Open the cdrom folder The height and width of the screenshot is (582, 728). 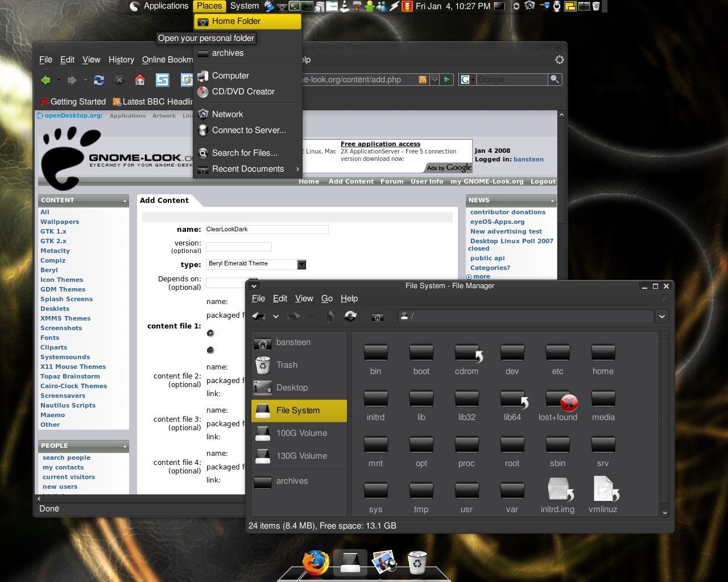(467, 360)
